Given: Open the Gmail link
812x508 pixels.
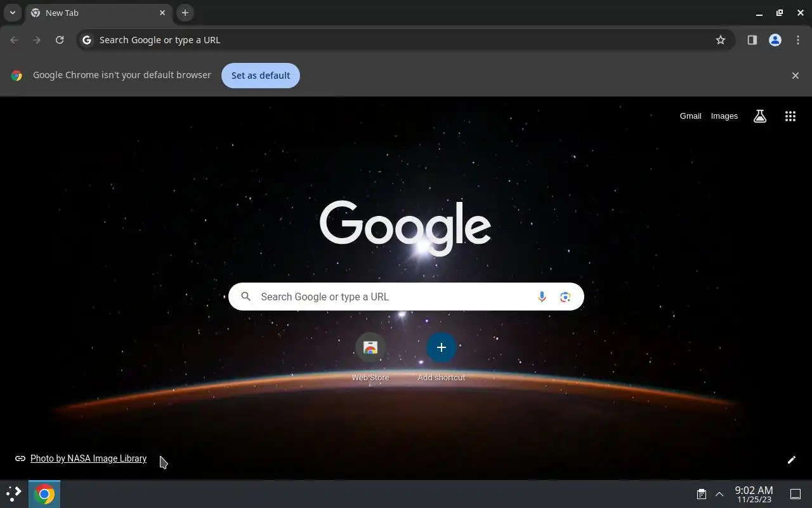Looking at the screenshot, I should pos(690,116).
